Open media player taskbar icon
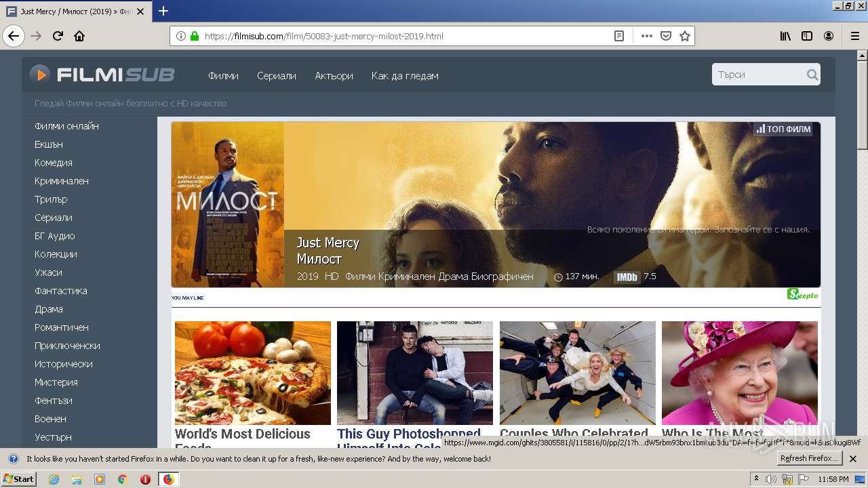 pyautogui.click(x=100, y=479)
